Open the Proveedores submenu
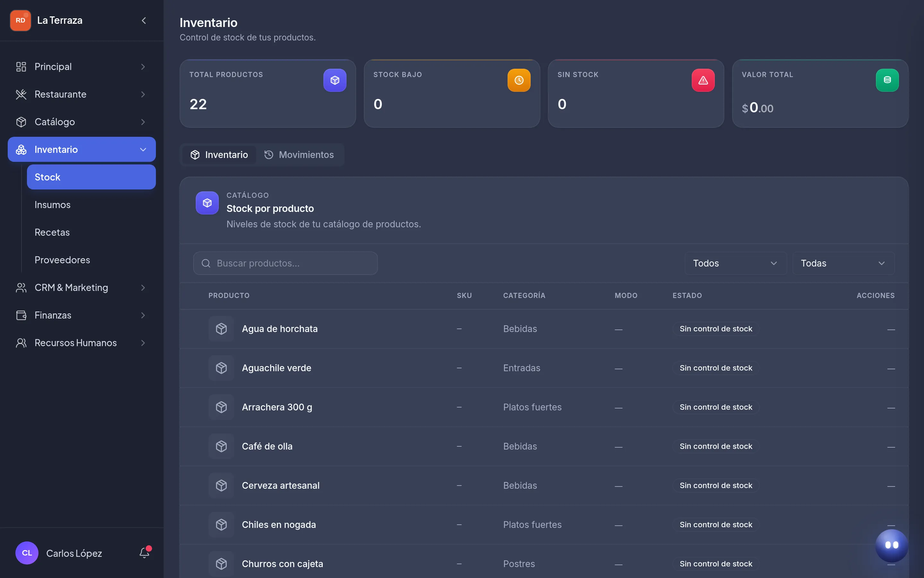The width and height of the screenshot is (924, 578). pos(91,259)
